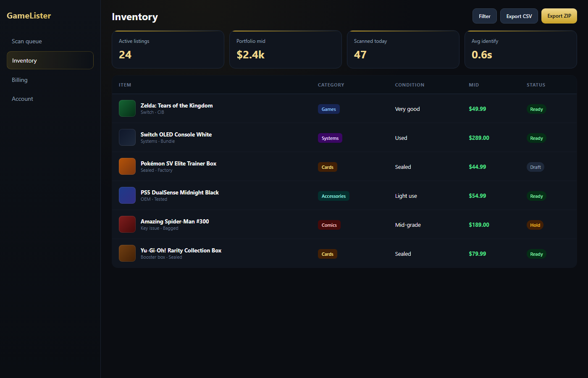Viewport: 588px width, 378px height.
Task: Click the Ready status on PS5 DualSense row
Action: pos(536,196)
